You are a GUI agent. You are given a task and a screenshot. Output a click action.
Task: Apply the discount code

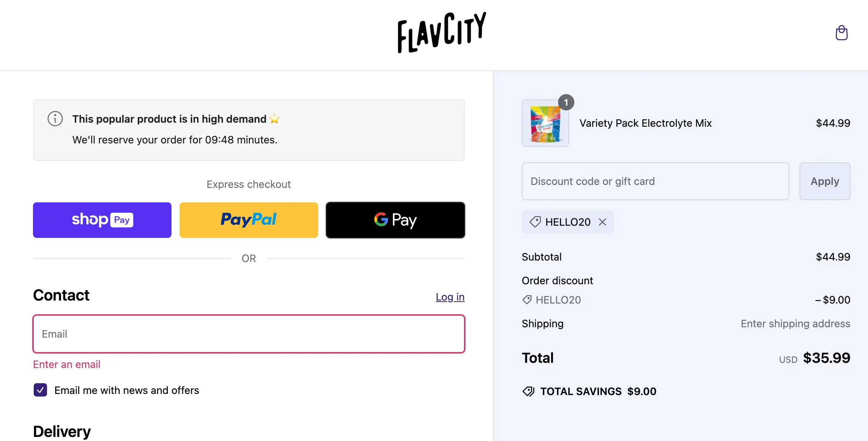825,181
